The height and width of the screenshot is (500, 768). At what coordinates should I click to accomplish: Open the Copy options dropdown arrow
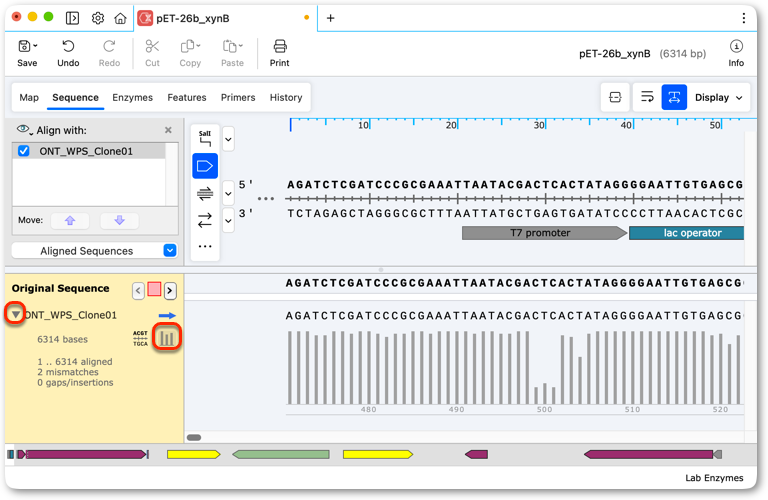198,46
